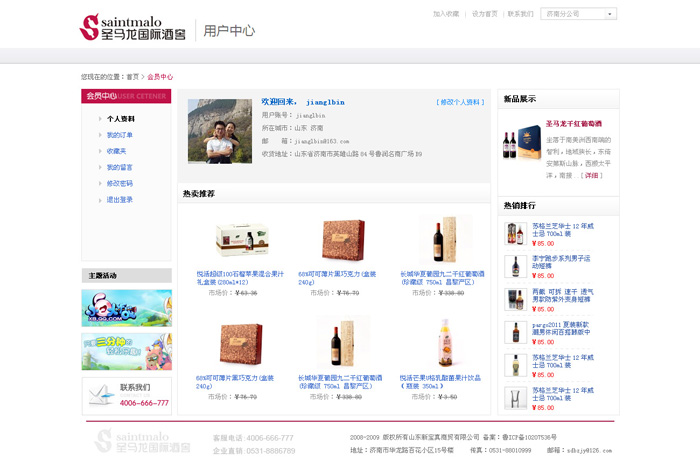Click the 圣马龙干红葡萄酒 gift box image
Viewport: 700px width, 474px height.
tap(521, 145)
